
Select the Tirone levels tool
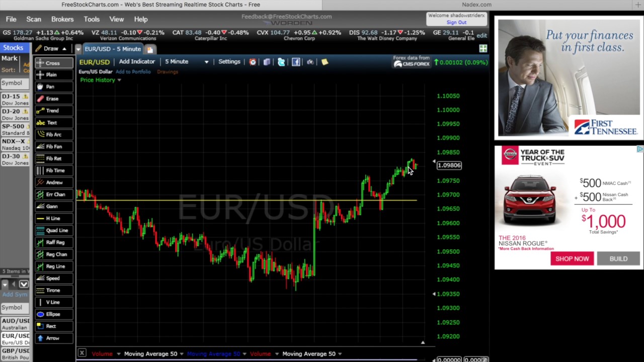tap(54, 290)
